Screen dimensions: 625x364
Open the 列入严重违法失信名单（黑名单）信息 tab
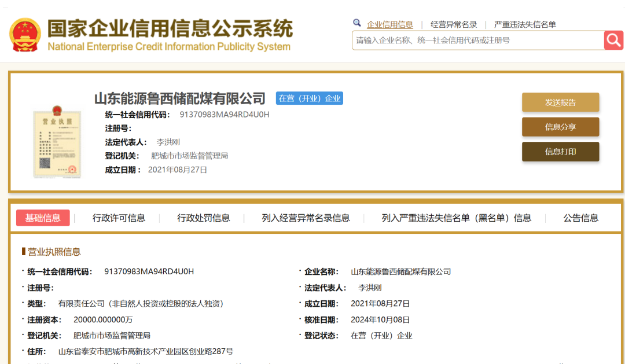457,218
